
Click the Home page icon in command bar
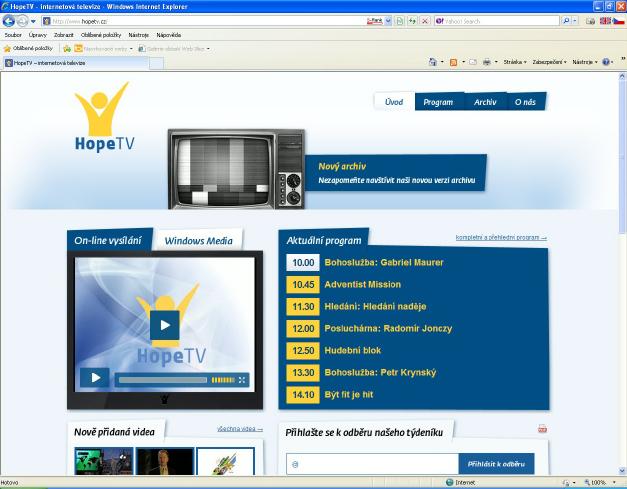(433, 62)
